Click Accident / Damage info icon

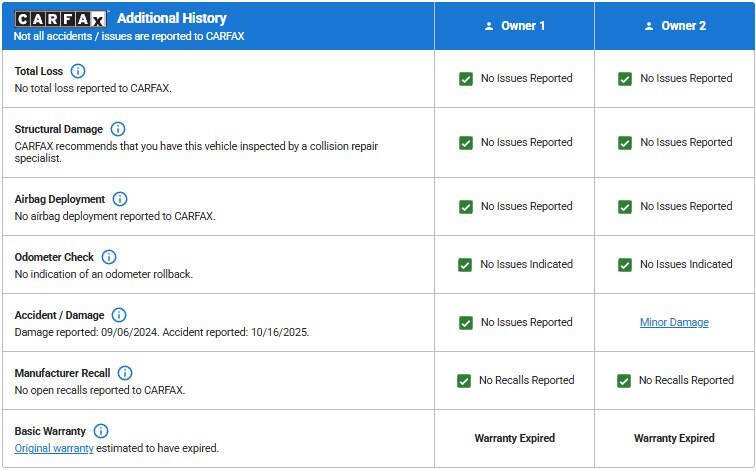[x=119, y=315]
